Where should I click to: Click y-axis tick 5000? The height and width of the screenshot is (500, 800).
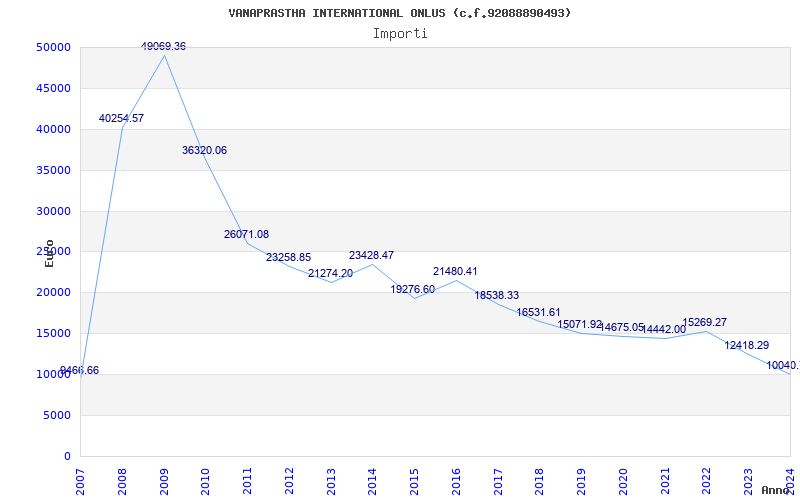tap(57, 415)
